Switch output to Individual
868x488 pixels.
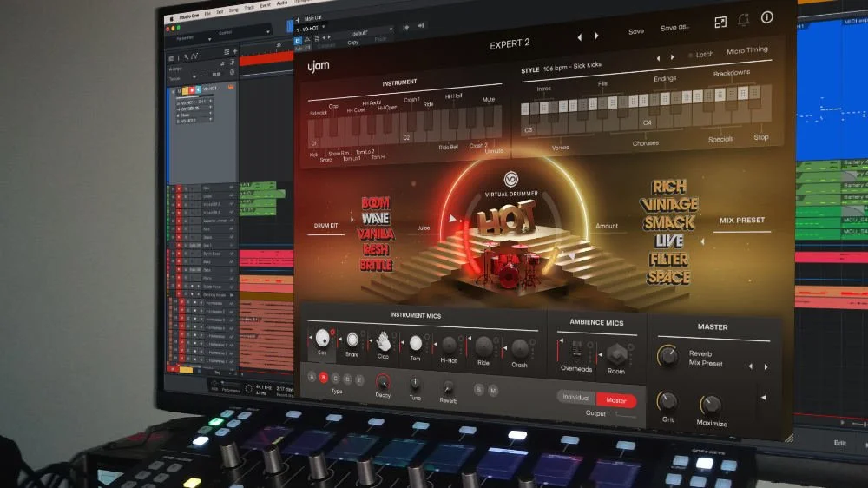tap(575, 397)
